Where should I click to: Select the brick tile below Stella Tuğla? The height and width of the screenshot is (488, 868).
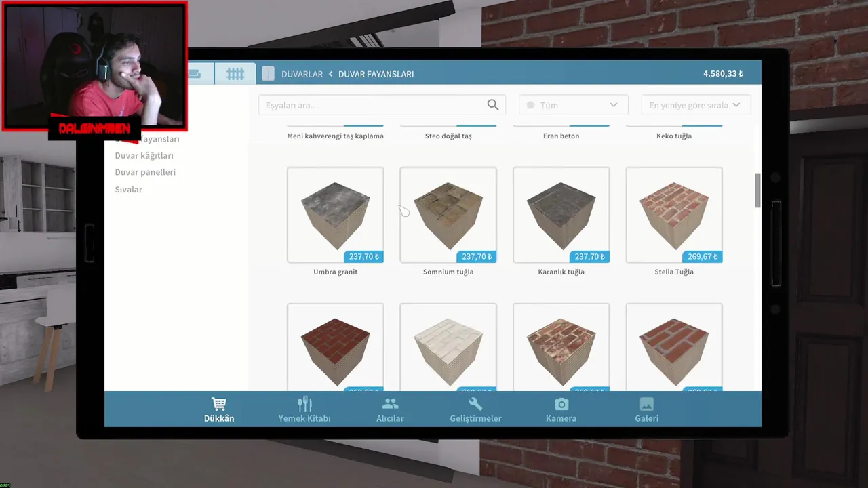674,347
